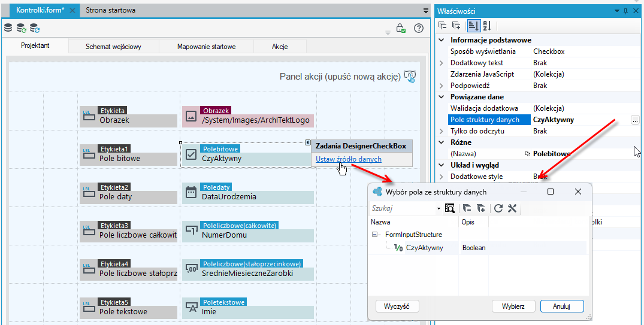This screenshot has height=325, width=644.
Task: Collapse the Powiązane dane section
Action: [x=442, y=97]
